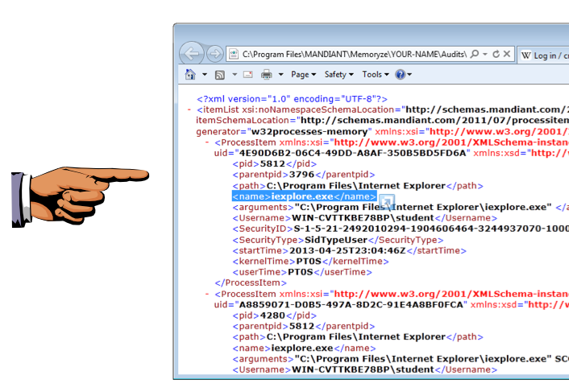Click the Read mail icon
The image size is (569, 392).
248,74
